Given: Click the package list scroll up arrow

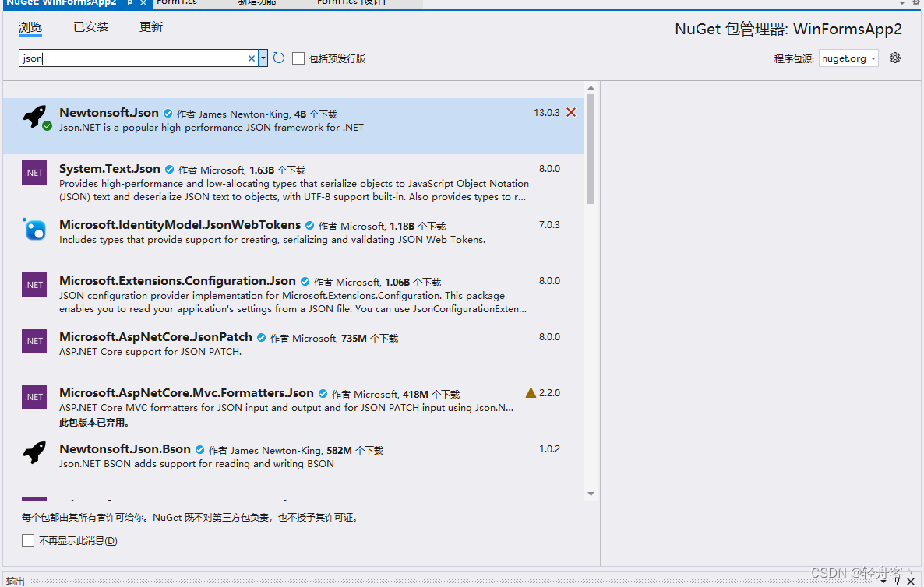Looking at the screenshot, I should tap(591, 88).
